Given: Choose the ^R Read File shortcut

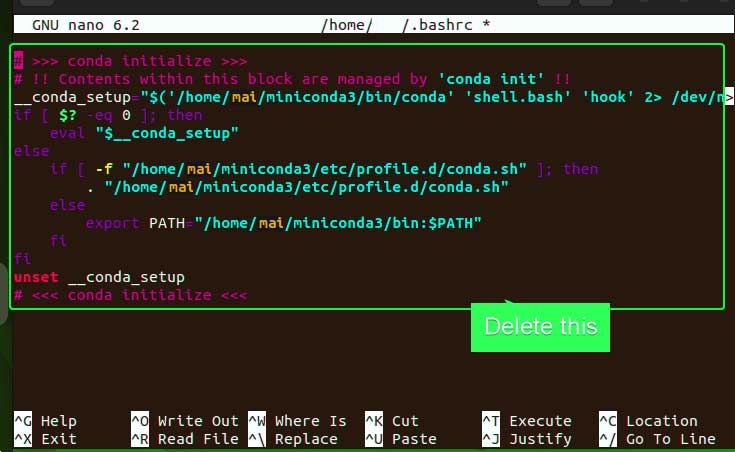Looking at the screenshot, I should pos(185,439).
